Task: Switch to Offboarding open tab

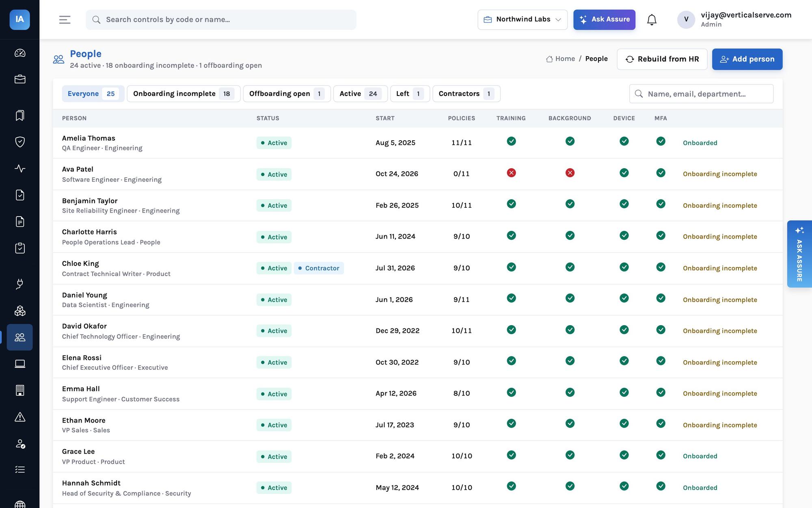Action: coord(287,94)
